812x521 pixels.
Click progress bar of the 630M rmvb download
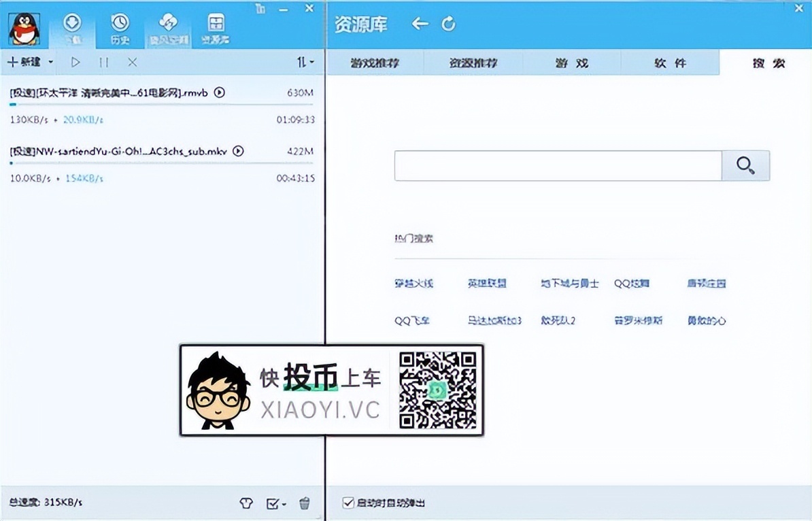pyautogui.click(x=162, y=105)
